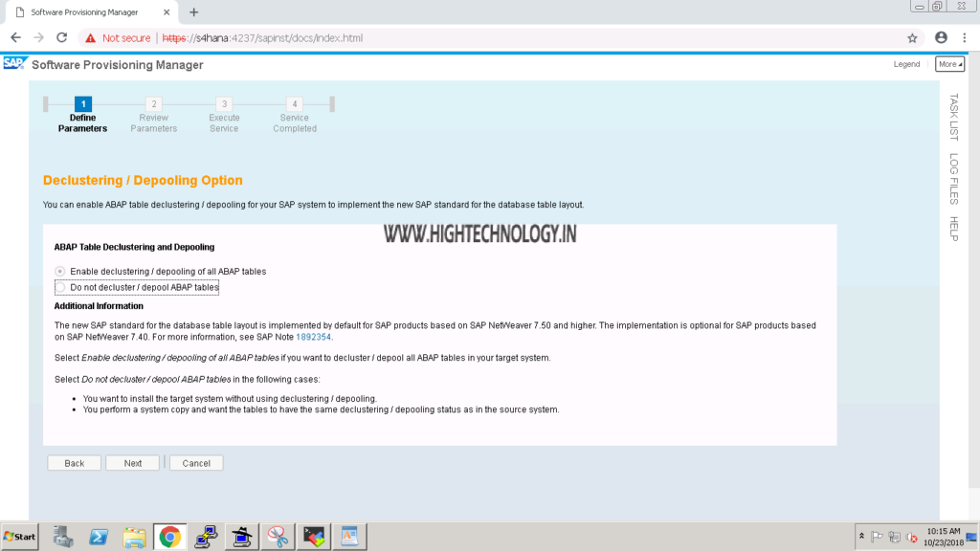Screen dimensions: 980x552
Task: Go forward in browser history
Action: point(38,38)
